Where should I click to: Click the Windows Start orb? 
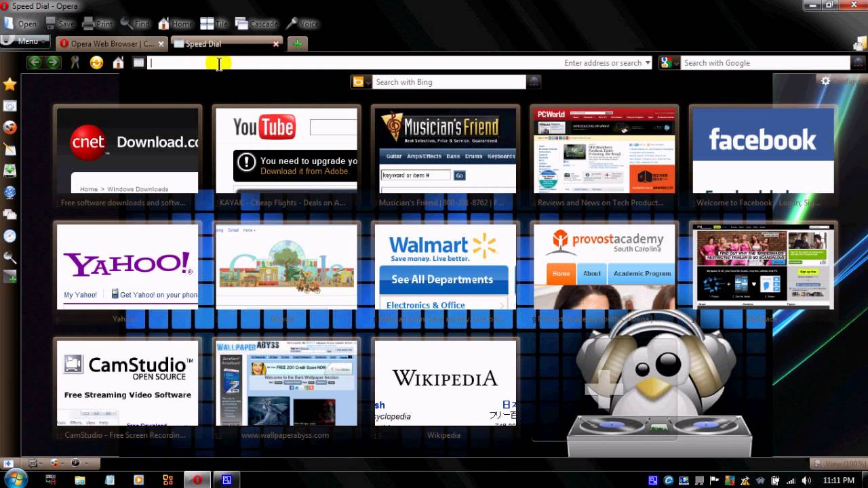[15, 479]
